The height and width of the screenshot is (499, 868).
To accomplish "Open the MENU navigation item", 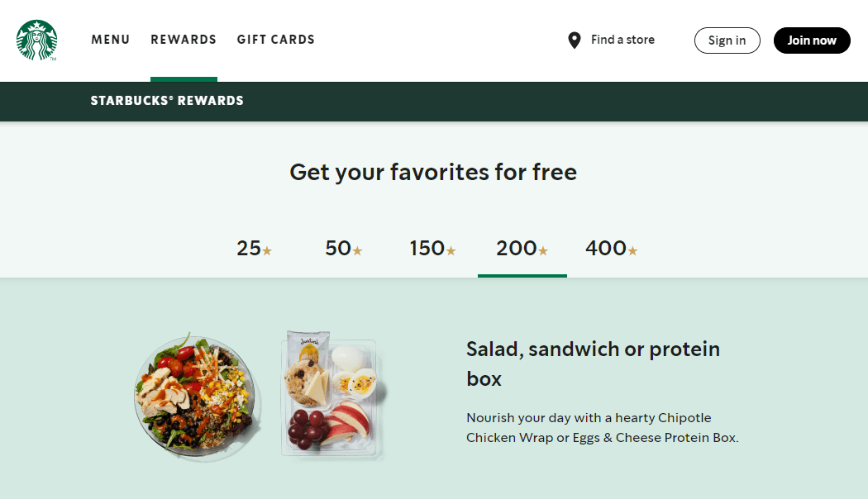I will tap(110, 39).
